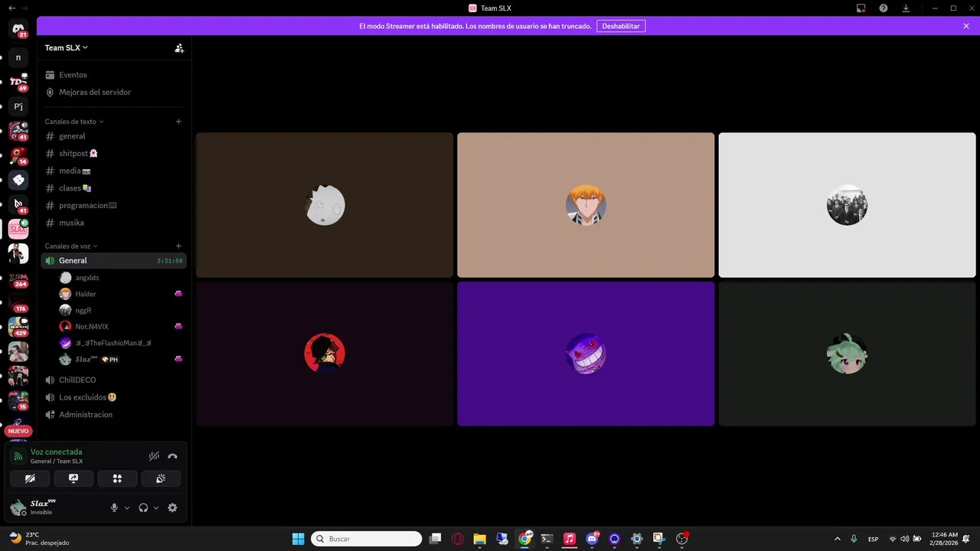Open the musika text channel
Screen dimensions: 980x551
(x=113, y=223)
